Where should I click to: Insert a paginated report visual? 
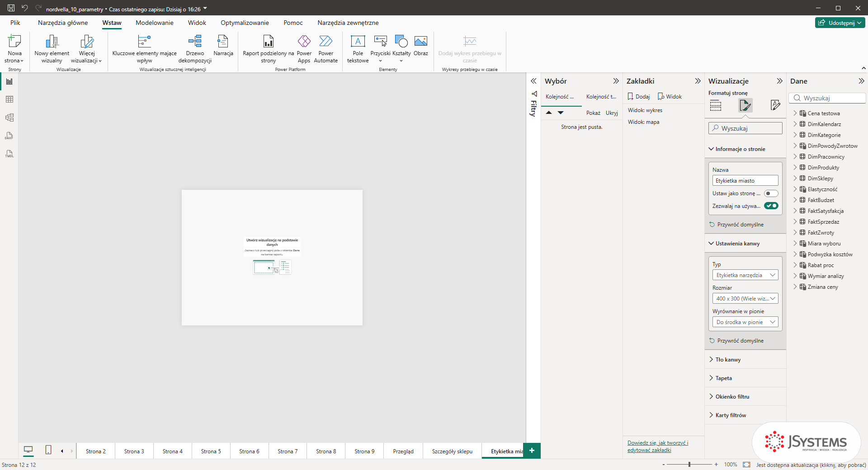268,49
